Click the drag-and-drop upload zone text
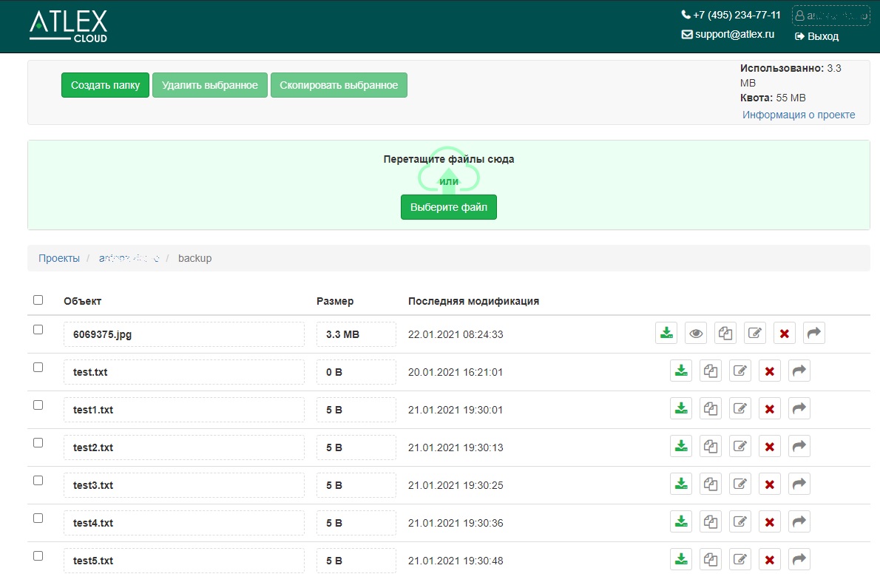This screenshot has height=588, width=880. pyautogui.click(x=448, y=159)
